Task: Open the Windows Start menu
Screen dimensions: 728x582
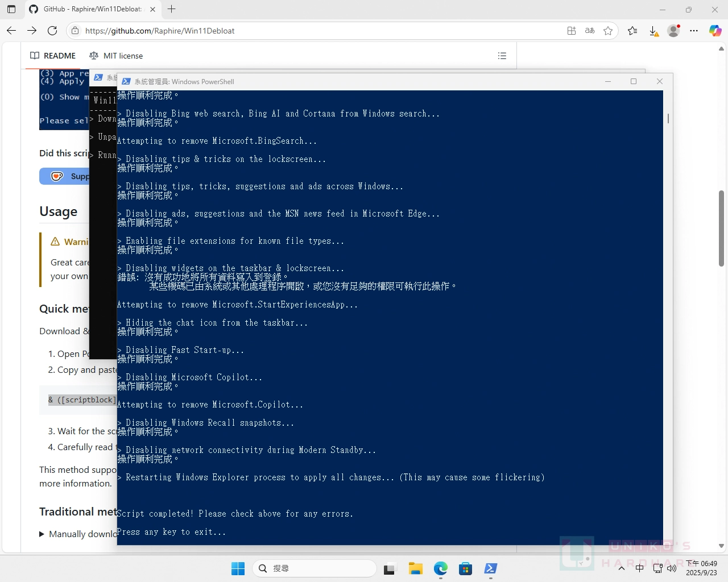Action: point(238,568)
